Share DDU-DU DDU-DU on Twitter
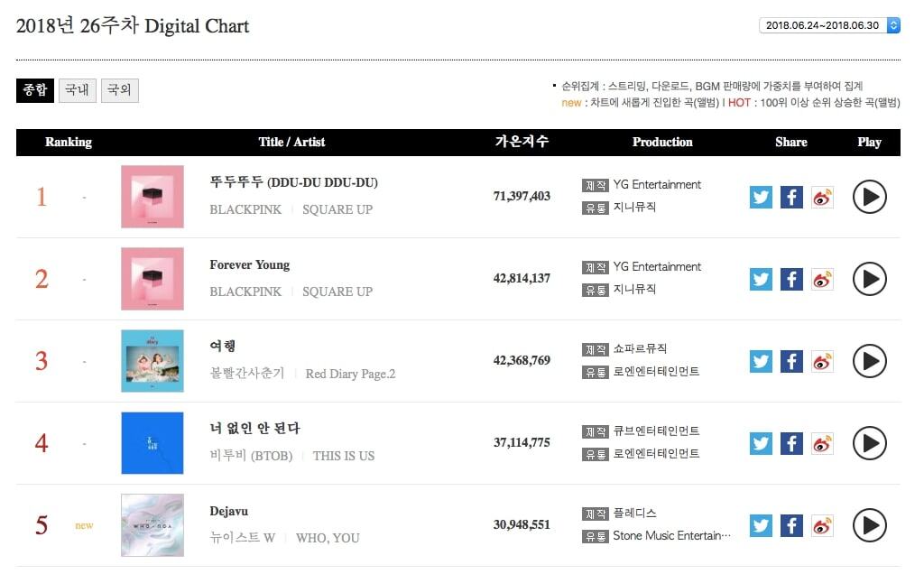Viewport: 924px width, 574px height. (761, 197)
